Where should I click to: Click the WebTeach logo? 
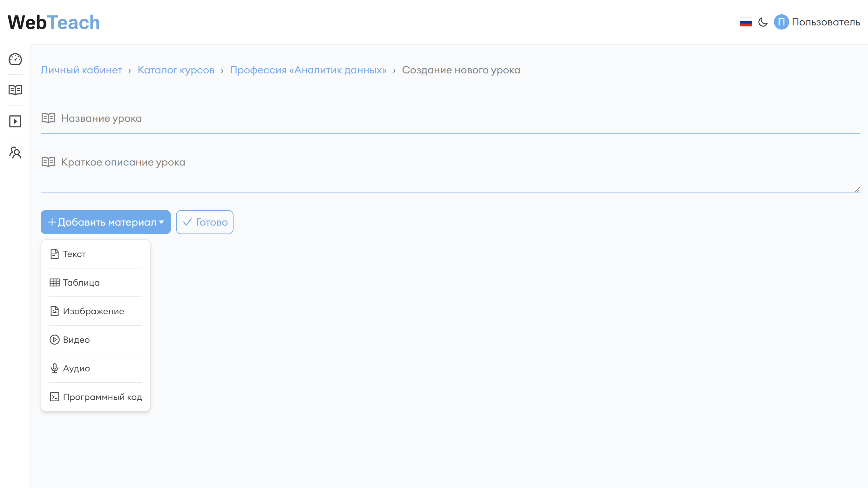pyautogui.click(x=54, y=22)
